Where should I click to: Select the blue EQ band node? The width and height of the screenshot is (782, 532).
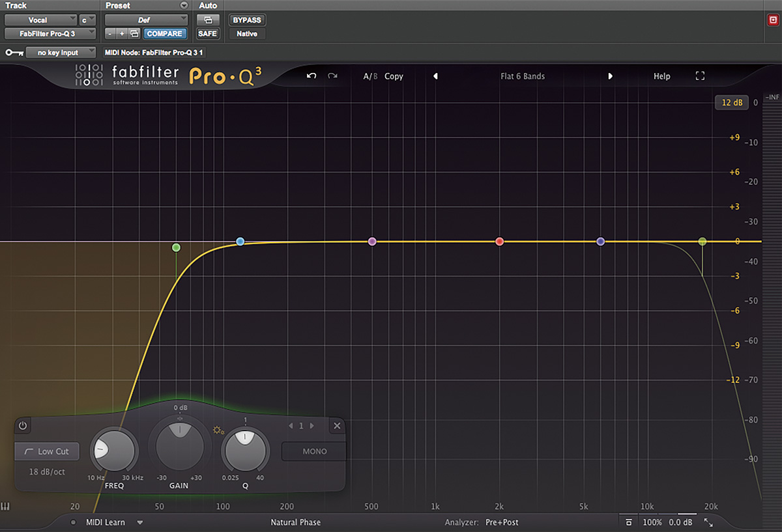tap(240, 242)
